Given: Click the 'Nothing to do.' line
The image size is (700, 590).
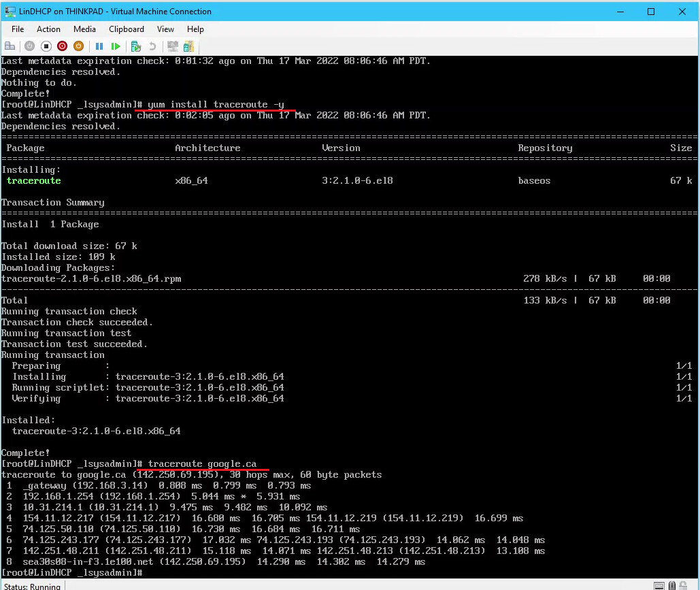Looking at the screenshot, I should click(x=39, y=82).
